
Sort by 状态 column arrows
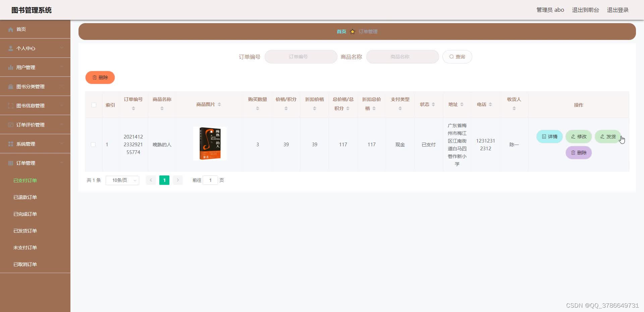[x=433, y=104]
